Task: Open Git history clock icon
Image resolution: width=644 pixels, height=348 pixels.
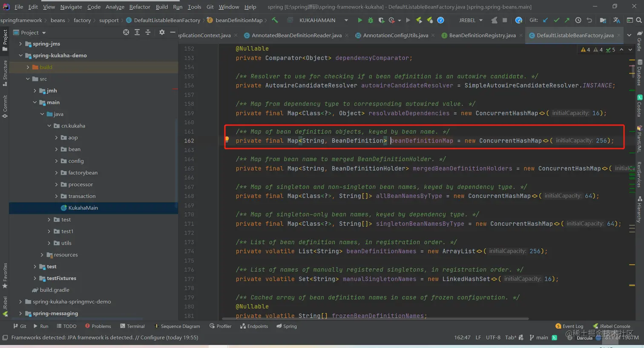Action: point(578,20)
